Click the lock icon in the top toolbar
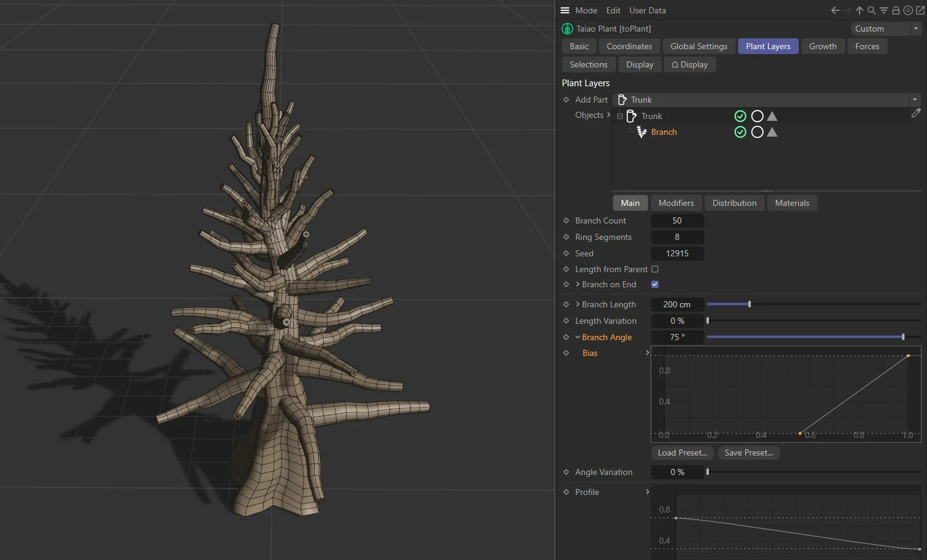This screenshot has height=560, width=927. 895,10
